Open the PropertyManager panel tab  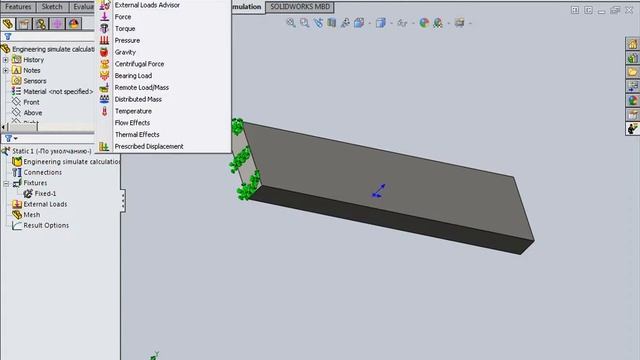24,24
